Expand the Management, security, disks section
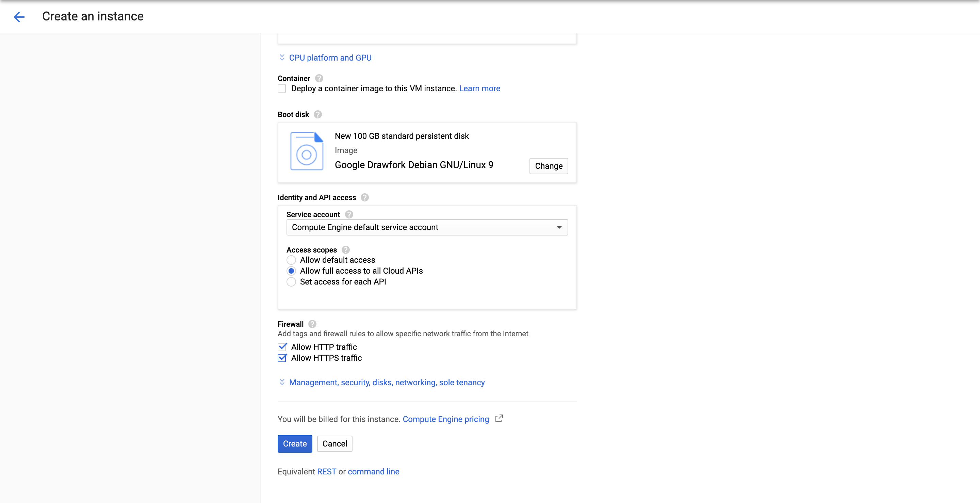 387,383
